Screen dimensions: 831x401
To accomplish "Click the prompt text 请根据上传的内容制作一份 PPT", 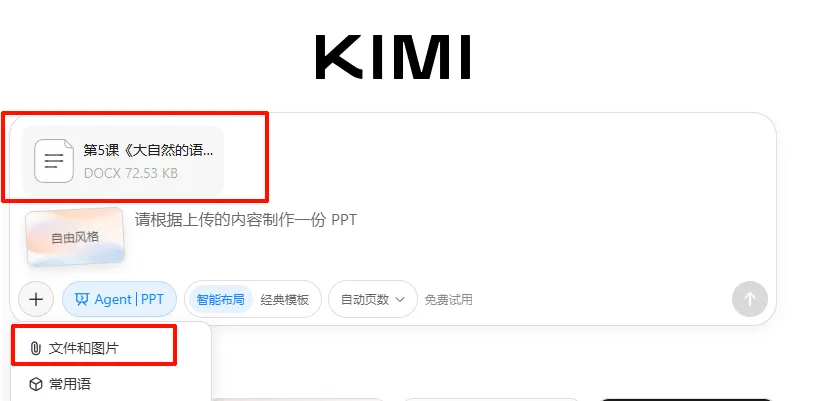I will point(246,220).
